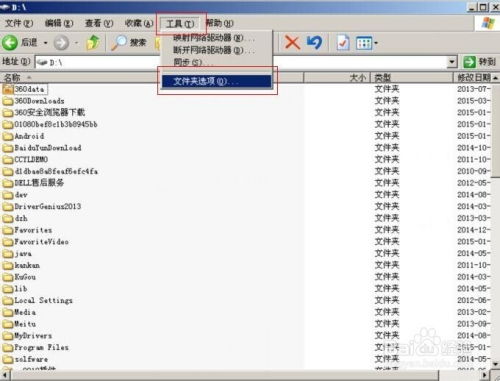Open the address bar dropdown arrow
500x381 pixels.
(x=451, y=62)
